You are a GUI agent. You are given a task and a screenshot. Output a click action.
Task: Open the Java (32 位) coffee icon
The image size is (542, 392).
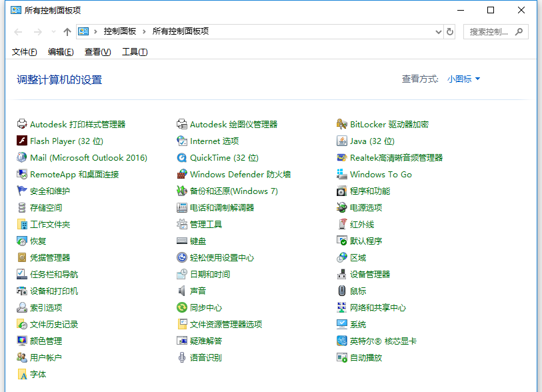(x=342, y=141)
